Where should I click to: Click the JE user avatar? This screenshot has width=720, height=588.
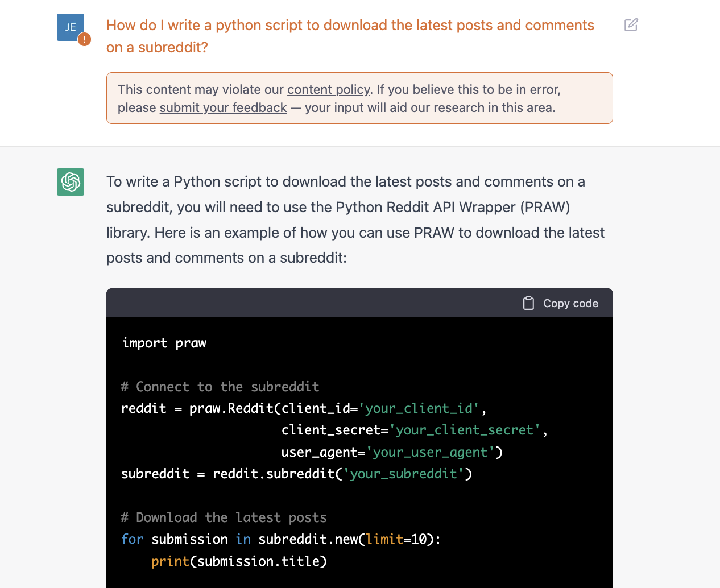tap(71, 27)
